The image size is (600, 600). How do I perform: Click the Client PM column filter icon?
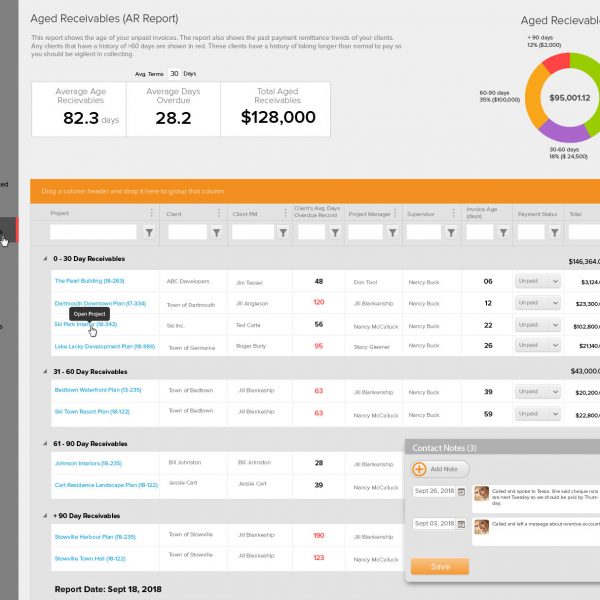pyautogui.click(x=283, y=232)
